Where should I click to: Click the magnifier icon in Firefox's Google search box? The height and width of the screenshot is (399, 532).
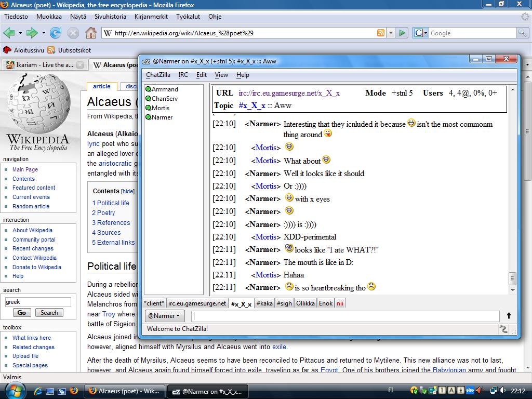[522, 33]
